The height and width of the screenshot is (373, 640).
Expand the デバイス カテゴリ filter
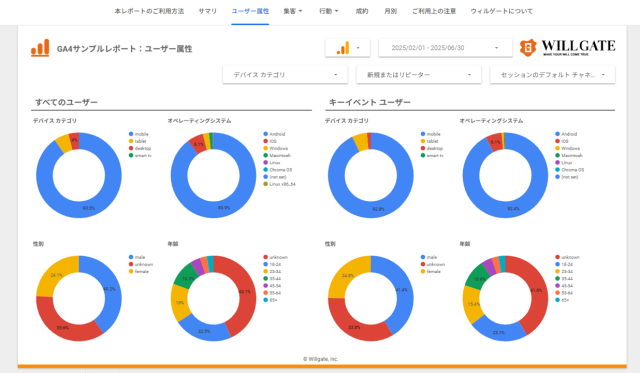(285, 75)
